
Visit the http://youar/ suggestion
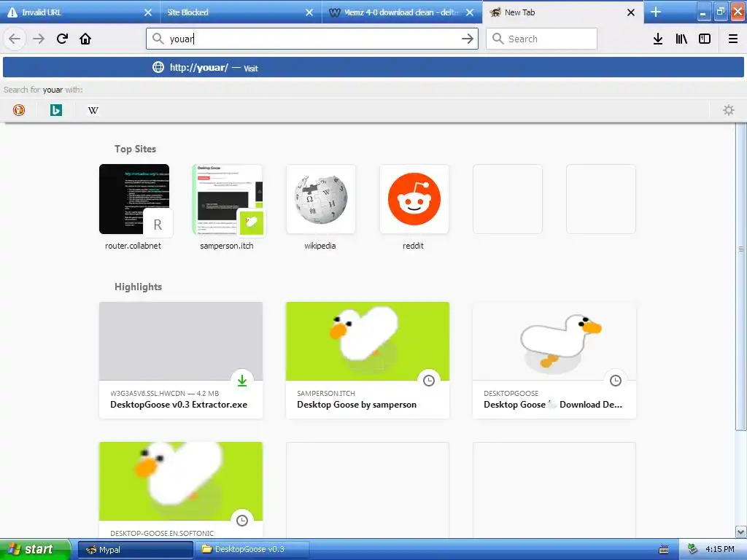click(373, 68)
